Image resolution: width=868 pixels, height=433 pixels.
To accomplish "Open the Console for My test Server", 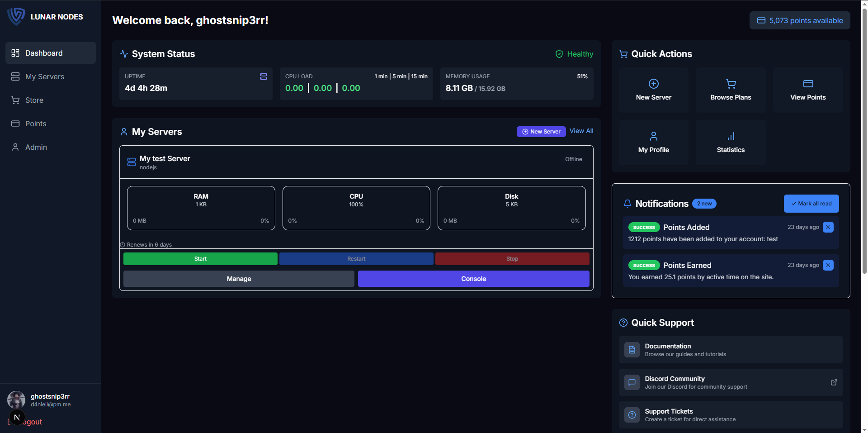I will 473,279.
